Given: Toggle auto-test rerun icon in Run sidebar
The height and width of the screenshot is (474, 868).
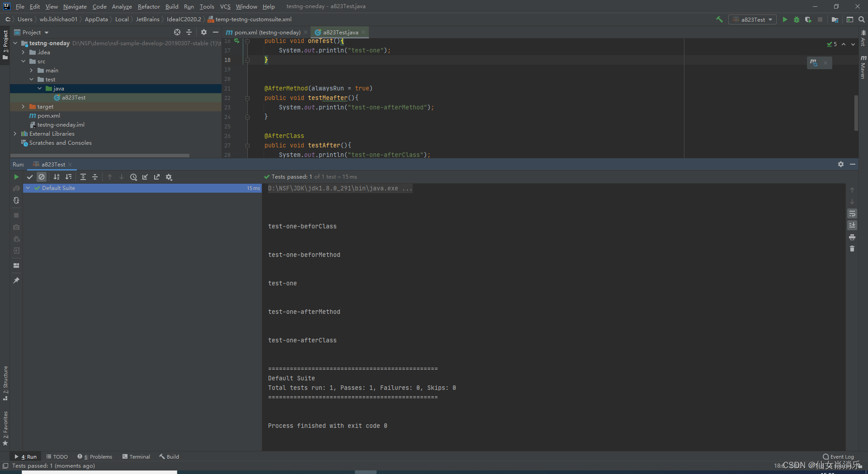Looking at the screenshot, I should (x=16, y=200).
